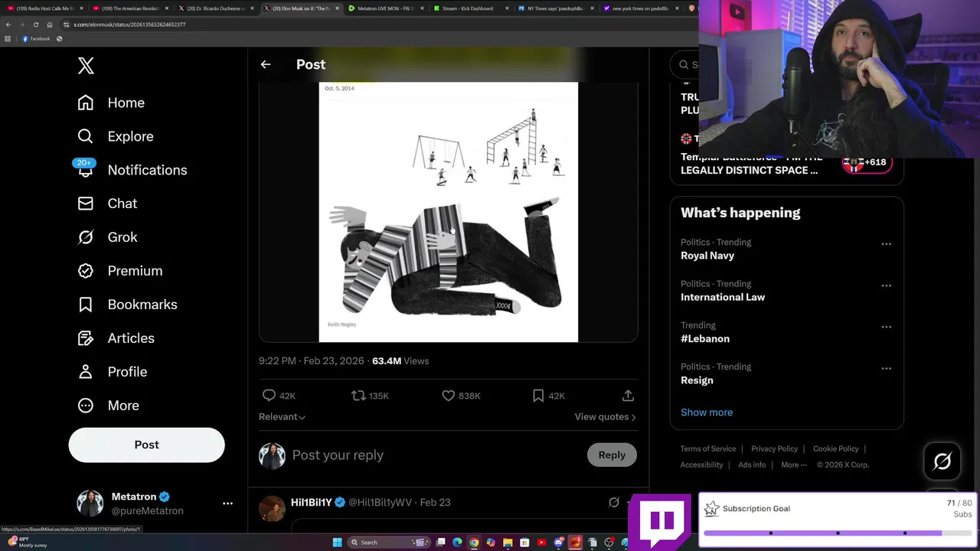Open the Chat section
Viewport: 980px width, 551px height.
tap(107, 204)
